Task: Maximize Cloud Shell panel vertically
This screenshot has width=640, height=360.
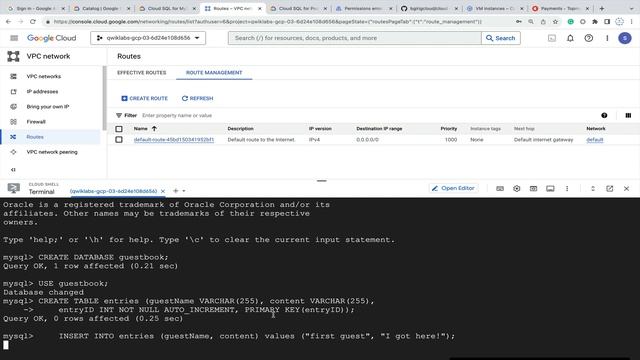Action: (x=593, y=189)
